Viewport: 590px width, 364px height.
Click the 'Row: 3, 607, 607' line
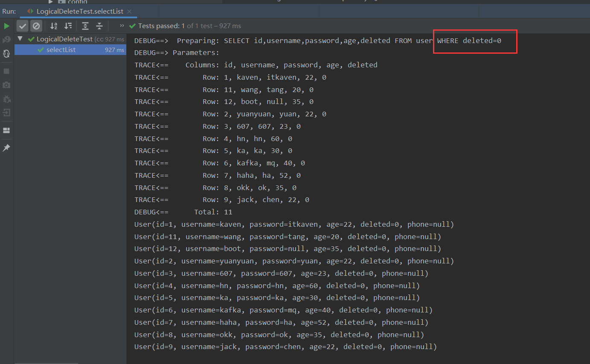click(218, 127)
